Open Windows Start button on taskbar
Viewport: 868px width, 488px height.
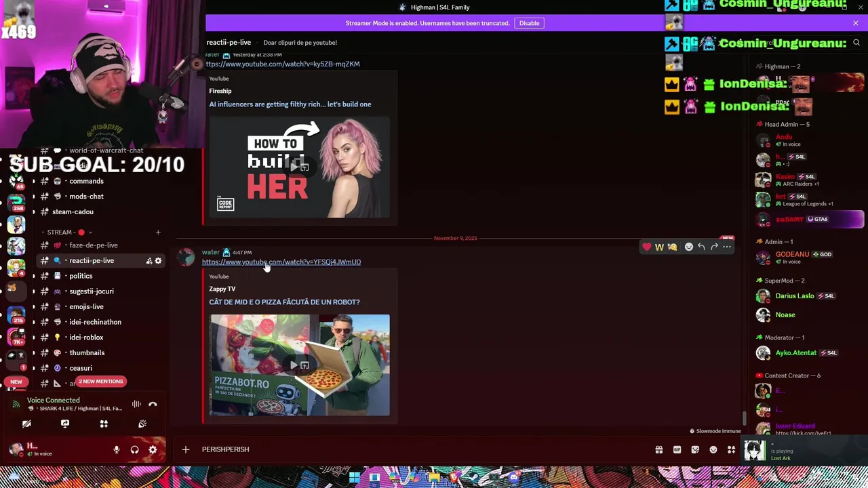click(355, 477)
